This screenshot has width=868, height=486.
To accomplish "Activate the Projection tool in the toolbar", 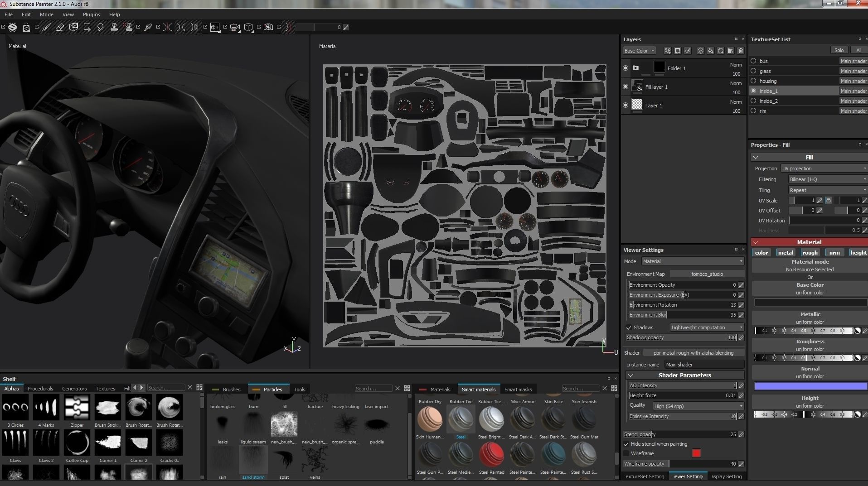I will click(x=73, y=27).
